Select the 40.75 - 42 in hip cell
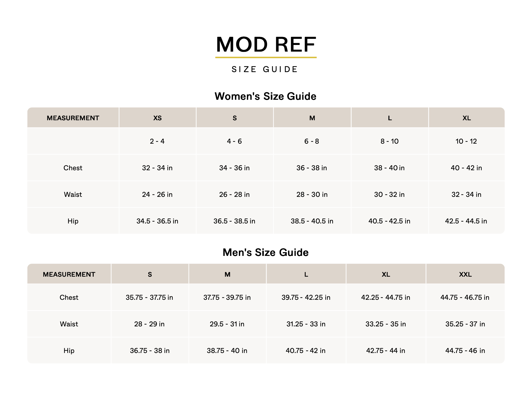This screenshot has width=532, height=399. click(306, 351)
